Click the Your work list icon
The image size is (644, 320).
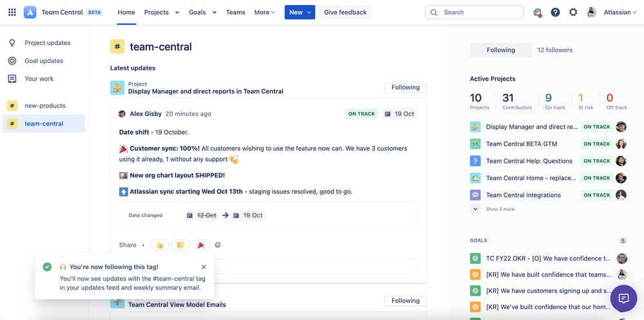click(12, 79)
